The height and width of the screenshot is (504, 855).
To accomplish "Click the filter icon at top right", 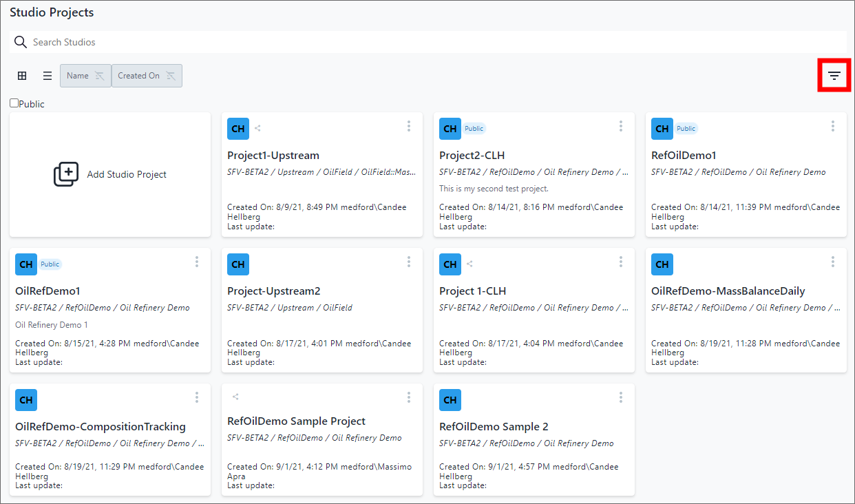I will (834, 75).
